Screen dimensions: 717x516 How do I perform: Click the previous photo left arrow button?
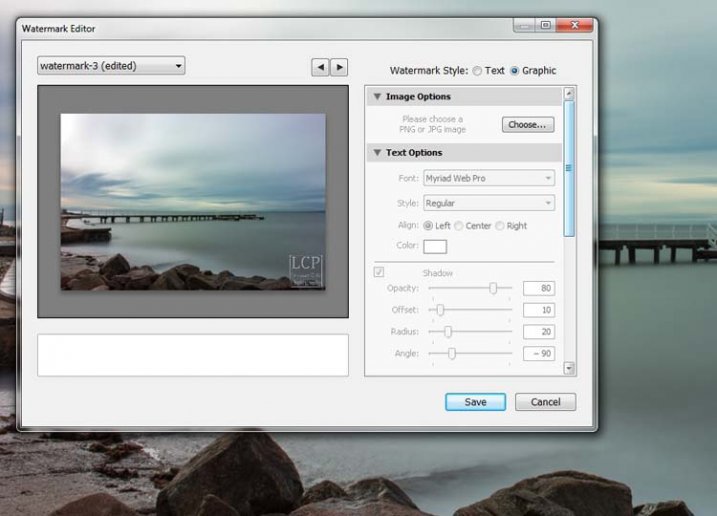[320, 67]
